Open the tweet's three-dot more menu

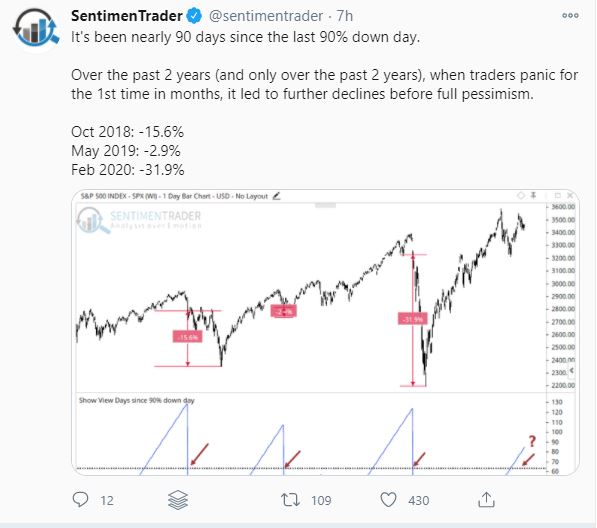tap(570, 16)
